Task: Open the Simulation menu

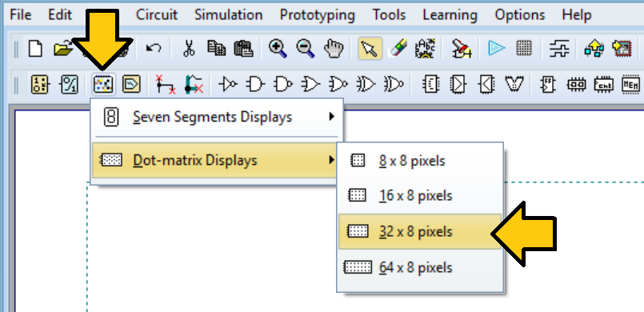Action: click(228, 14)
